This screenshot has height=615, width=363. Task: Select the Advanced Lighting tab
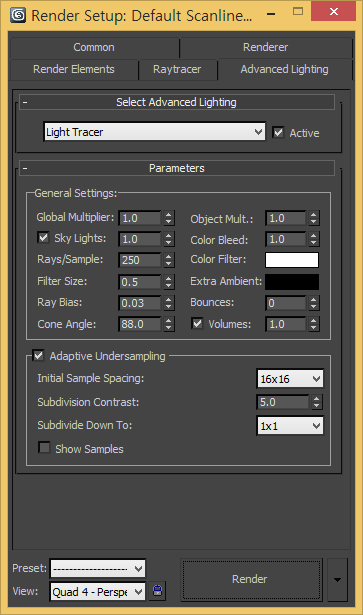tap(285, 69)
